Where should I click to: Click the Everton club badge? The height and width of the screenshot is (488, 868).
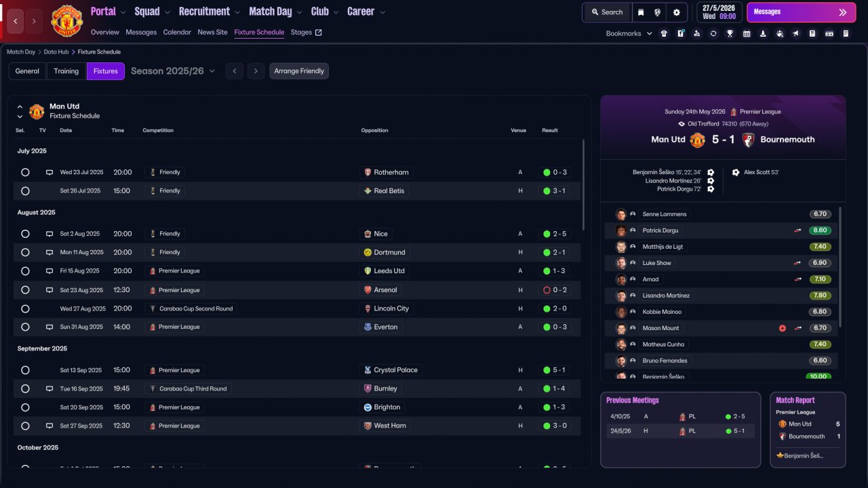click(x=368, y=327)
